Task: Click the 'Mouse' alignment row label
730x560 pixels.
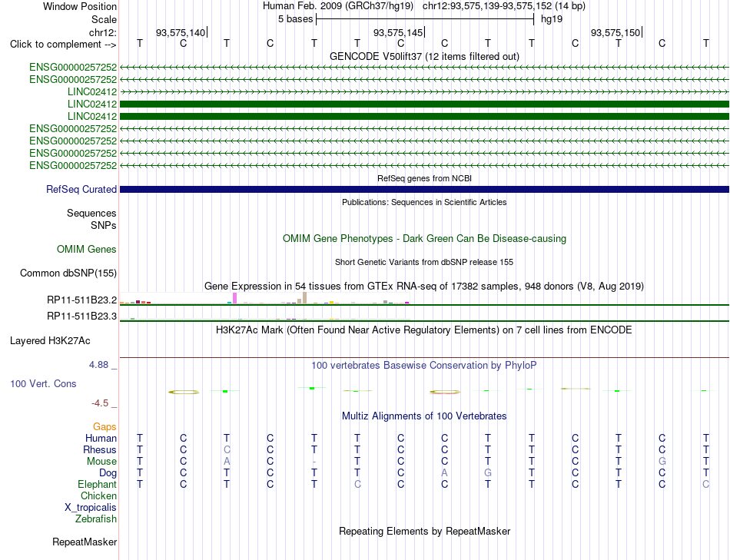Action: [101, 462]
